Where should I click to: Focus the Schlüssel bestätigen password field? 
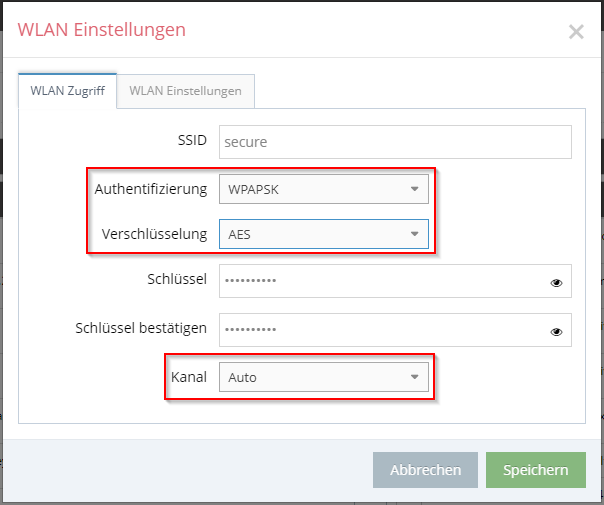[395, 330]
